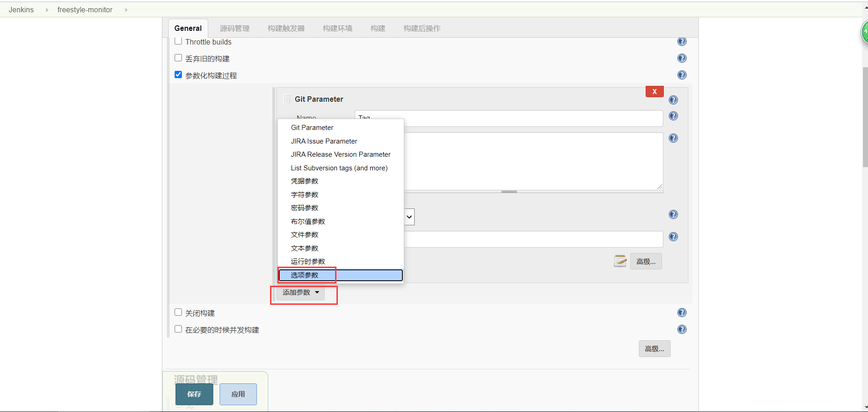Open freestyle-monitor breadcrumb link

coord(85,10)
